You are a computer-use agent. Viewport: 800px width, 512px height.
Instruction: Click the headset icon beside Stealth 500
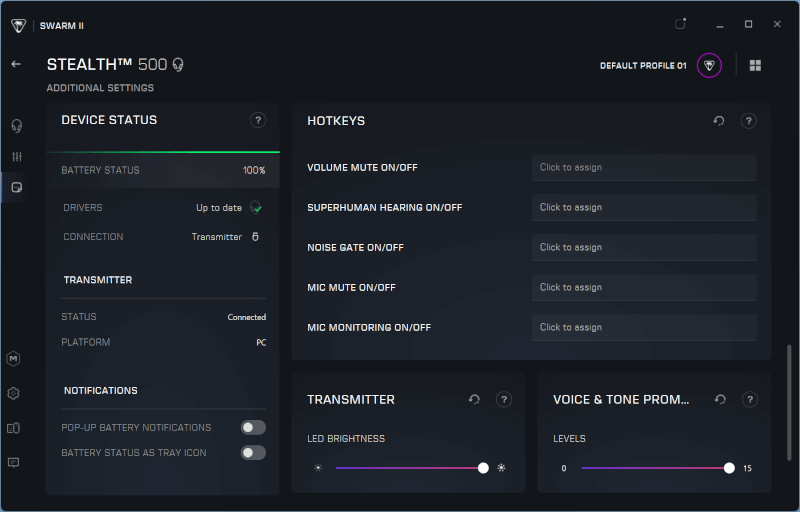point(178,65)
